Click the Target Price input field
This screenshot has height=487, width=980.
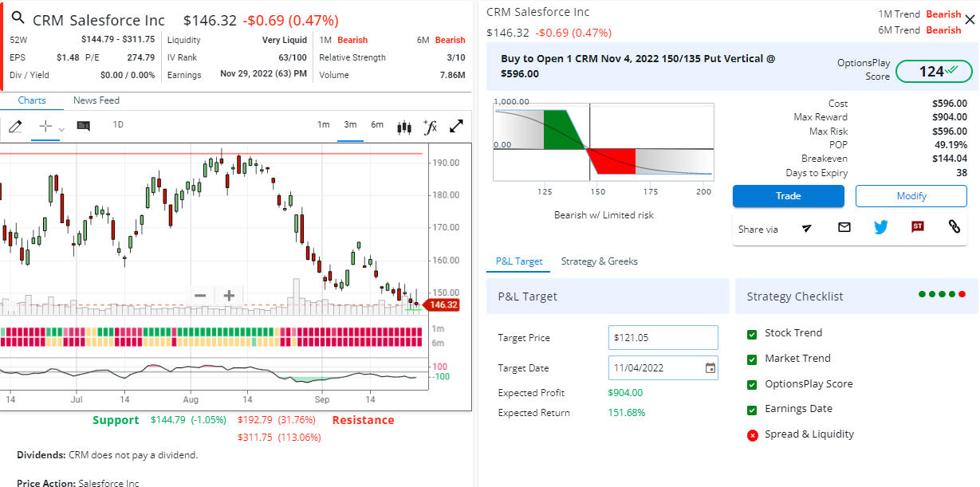663,338
